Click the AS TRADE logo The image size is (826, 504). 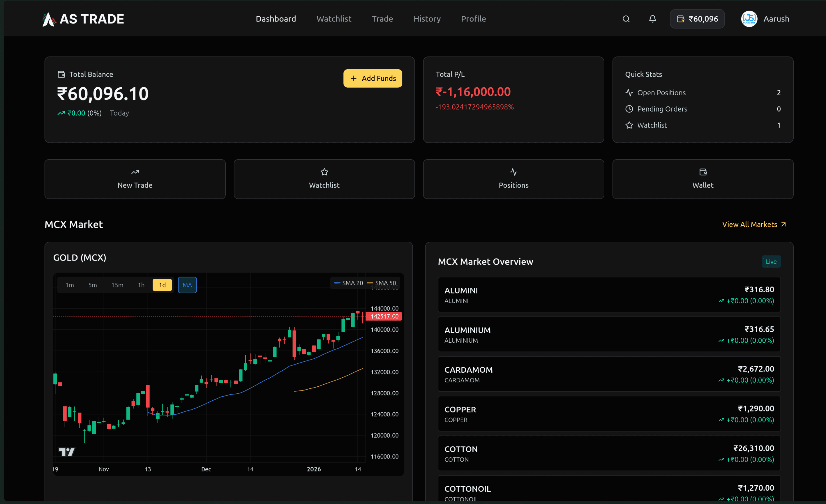[x=83, y=19]
